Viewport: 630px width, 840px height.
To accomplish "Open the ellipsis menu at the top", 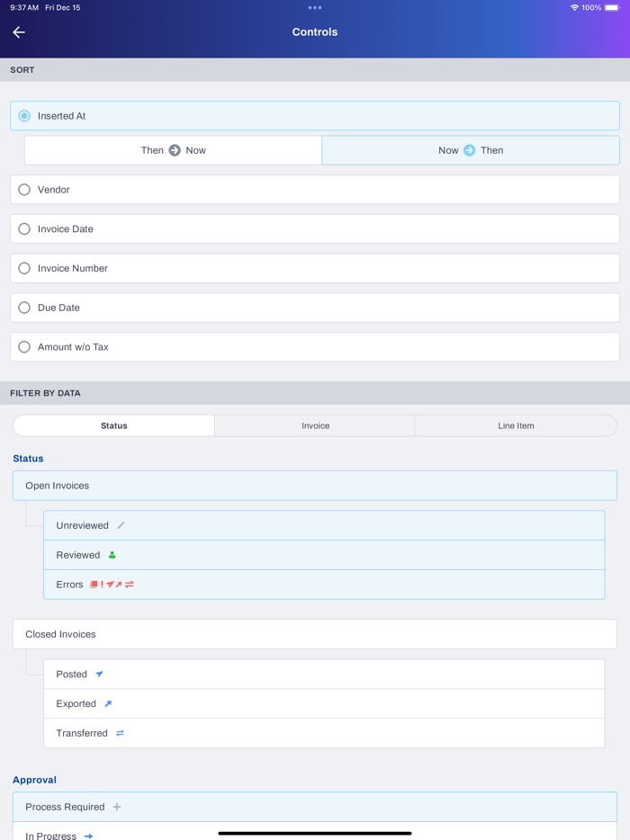I will coord(314,7).
